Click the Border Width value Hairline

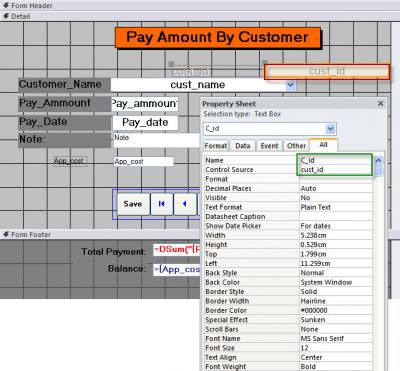pos(335,301)
